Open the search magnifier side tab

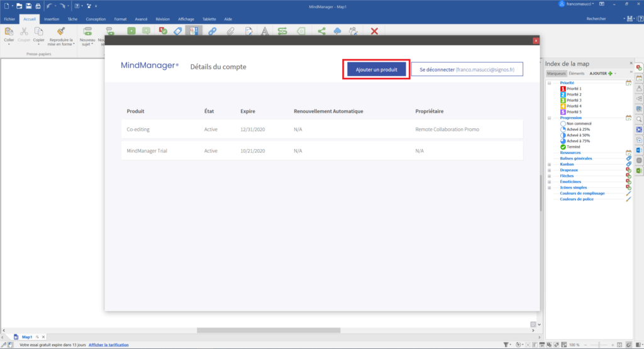(x=639, y=119)
